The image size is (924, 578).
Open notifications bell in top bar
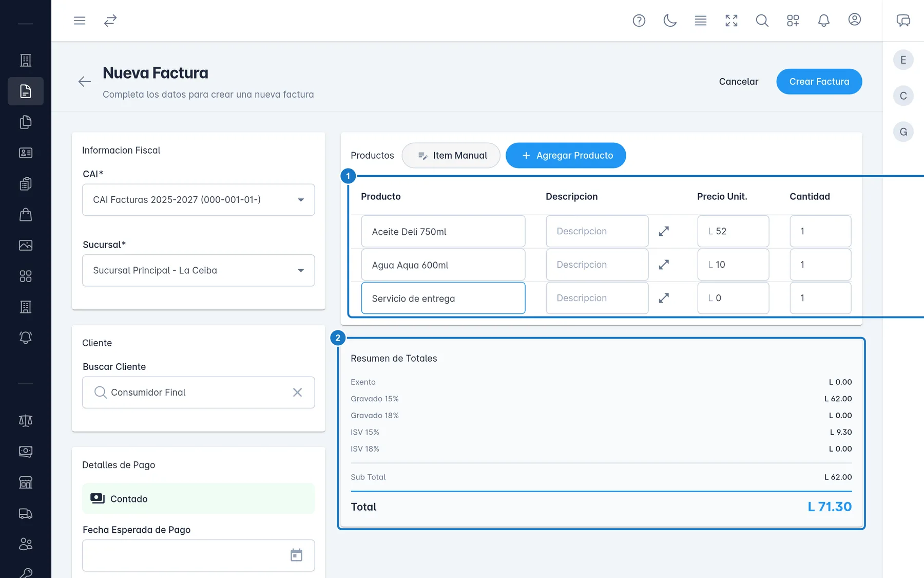coord(824,21)
